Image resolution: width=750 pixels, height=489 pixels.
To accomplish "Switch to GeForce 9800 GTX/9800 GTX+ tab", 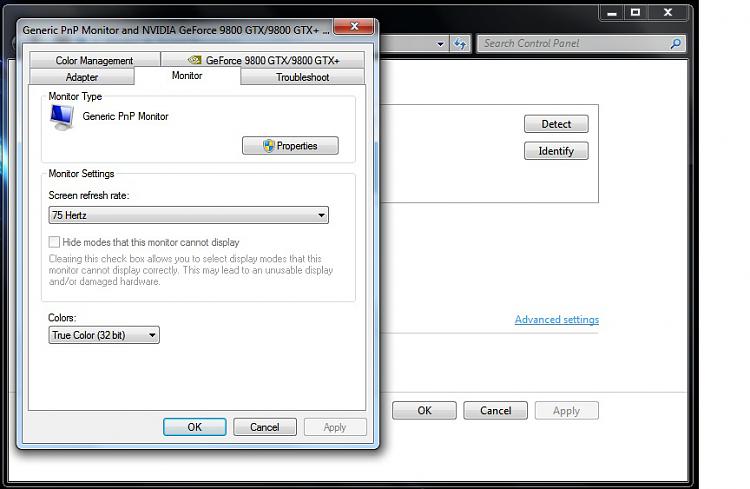I will click(x=263, y=60).
